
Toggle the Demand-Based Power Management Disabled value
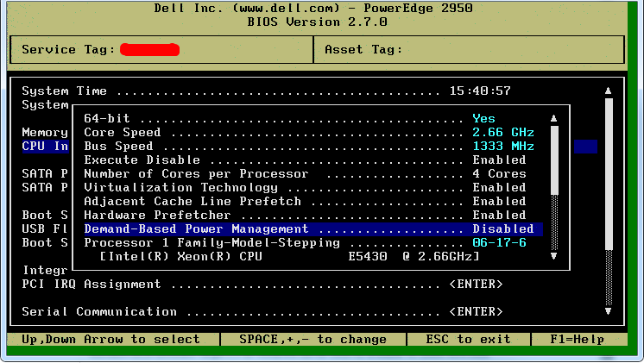(x=503, y=228)
